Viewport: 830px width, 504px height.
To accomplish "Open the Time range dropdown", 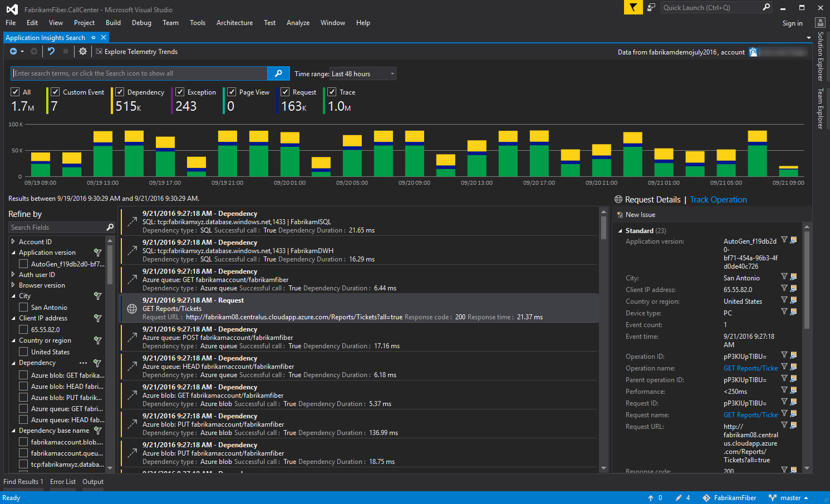I will [363, 73].
